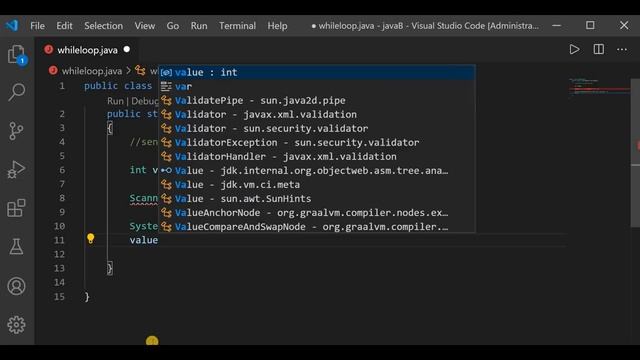Pick ValueAnchorNode suggestion
Viewport: 640px width, 360px height.
click(317, 213)
